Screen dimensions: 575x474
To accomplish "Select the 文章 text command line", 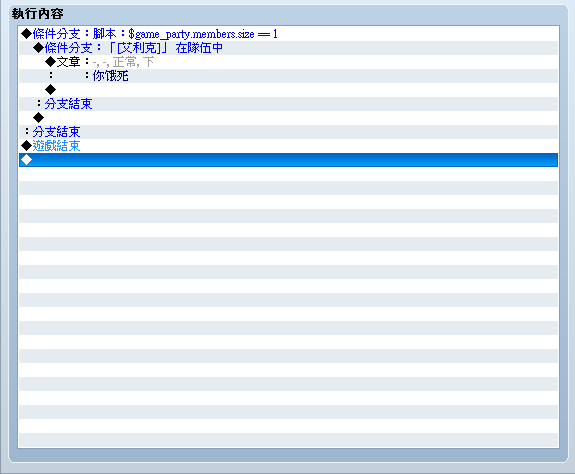I will [288, 62].
